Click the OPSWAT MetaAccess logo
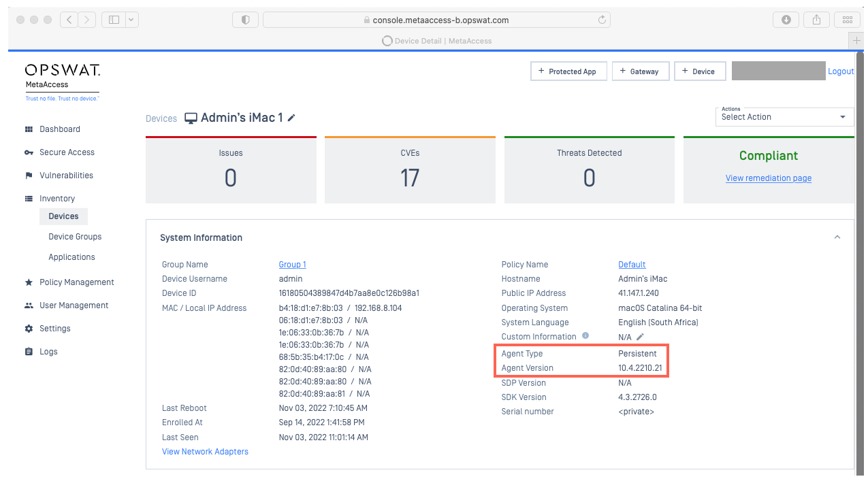This screenshot has width=868, height=481. click(x=63, y=82)
